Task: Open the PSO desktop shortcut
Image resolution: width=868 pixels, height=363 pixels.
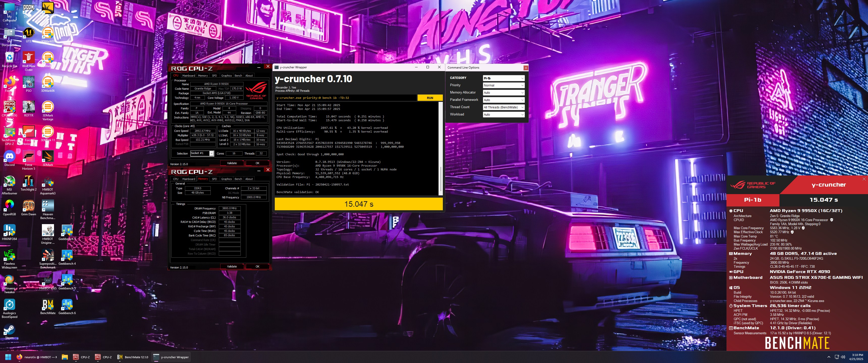Action: pos(28,84)
